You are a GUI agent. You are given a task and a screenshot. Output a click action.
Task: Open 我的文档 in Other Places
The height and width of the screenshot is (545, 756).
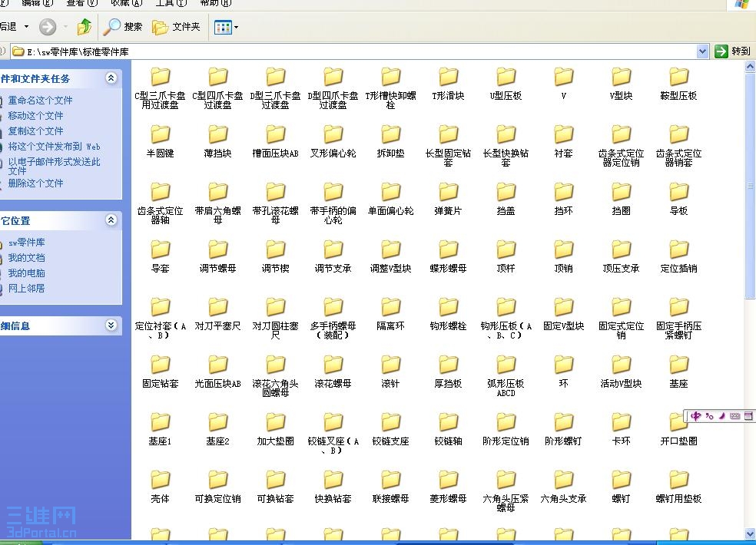(x=27, y=258)
